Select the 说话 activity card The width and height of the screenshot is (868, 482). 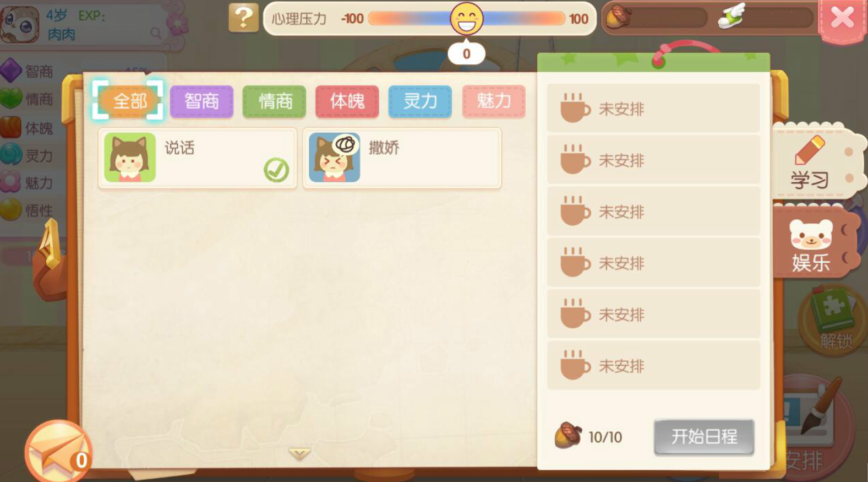pyautogui.click(x=198, y=158)
